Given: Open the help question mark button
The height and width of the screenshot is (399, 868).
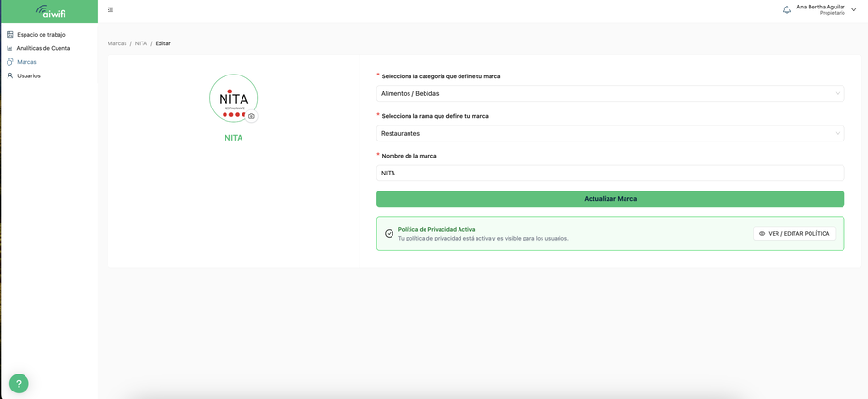Looking at the screenshot, I should (x=19, y=383).
